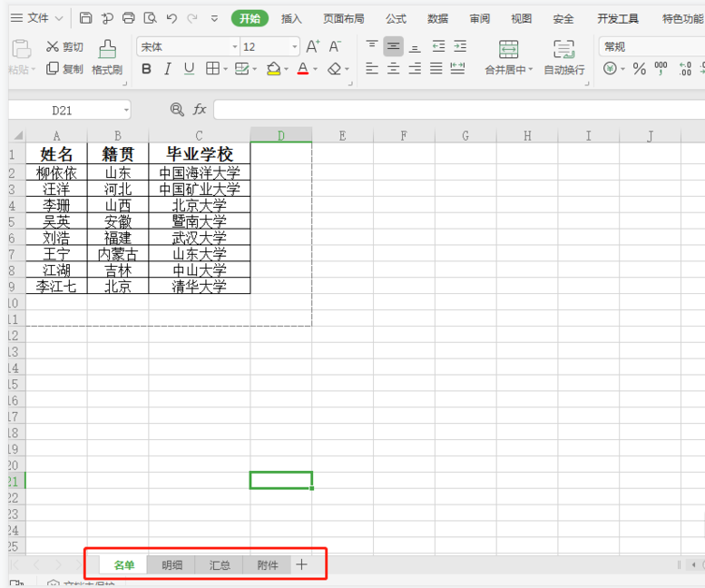The height and width of the screenshot is (588, 705).
Task: Open the 文件 menu dropdown arrow
Action: coord(59,18)
